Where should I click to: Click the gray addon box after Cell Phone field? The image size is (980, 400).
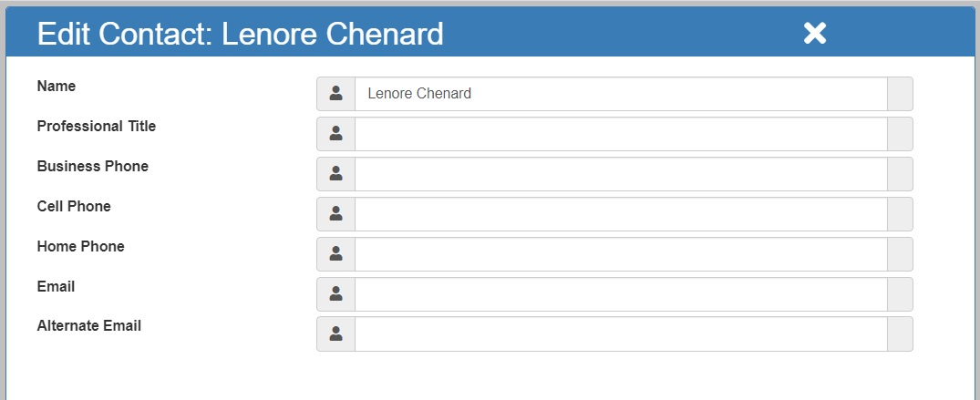pyautogui.click(x=900, y=214)
